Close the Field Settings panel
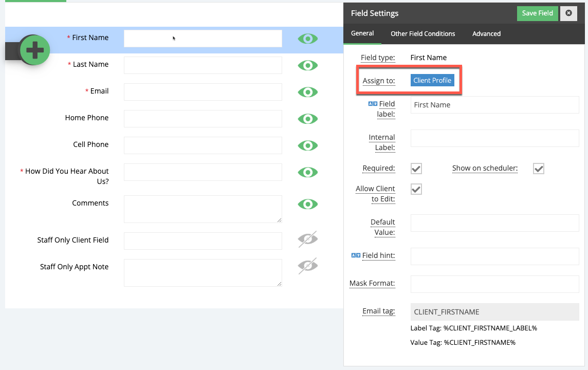Screen dimensions: 588x370 (x=568, y=13)
